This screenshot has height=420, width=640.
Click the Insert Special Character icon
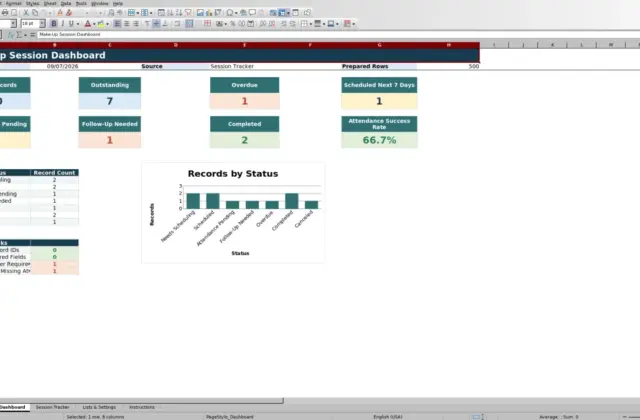(x=230, y=13)
